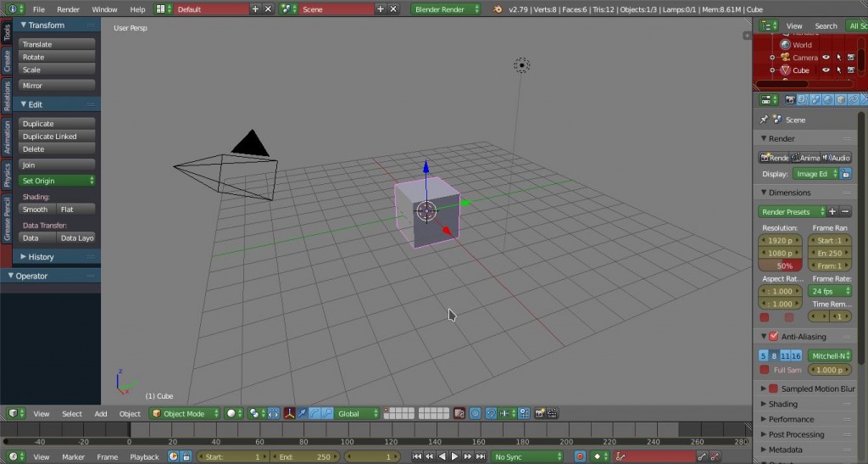Screen dimensions: 868x464
Task: Open the Outliner editor type selector
Action: coord(769,25)
